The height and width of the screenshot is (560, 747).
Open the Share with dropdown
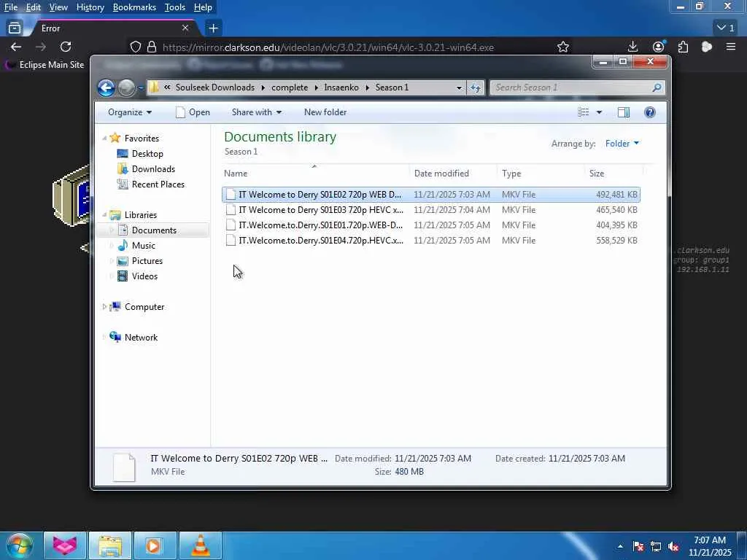[x=256, y=112]
